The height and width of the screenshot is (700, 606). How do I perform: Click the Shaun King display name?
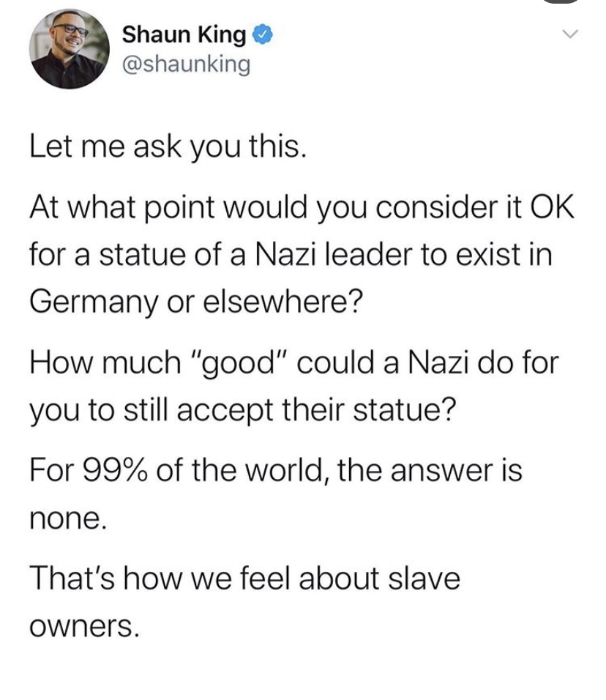click(x=184, y=34)
